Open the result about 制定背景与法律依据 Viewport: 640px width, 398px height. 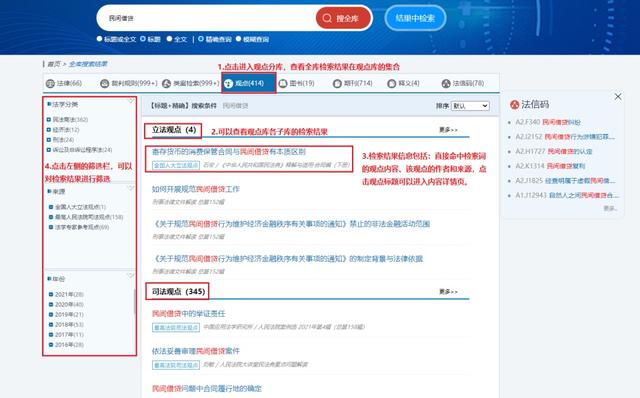click(x=287, y=259)
